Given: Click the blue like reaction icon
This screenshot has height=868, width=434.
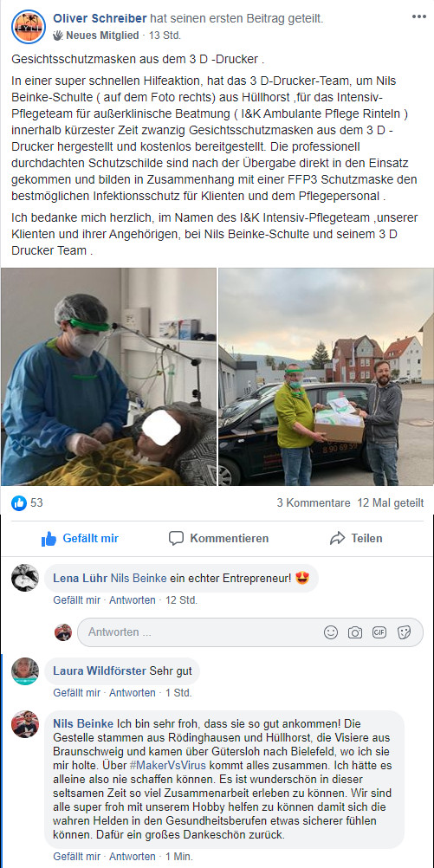Looking at the screenshot, I should pyautogui.click(x=19, y=502).
